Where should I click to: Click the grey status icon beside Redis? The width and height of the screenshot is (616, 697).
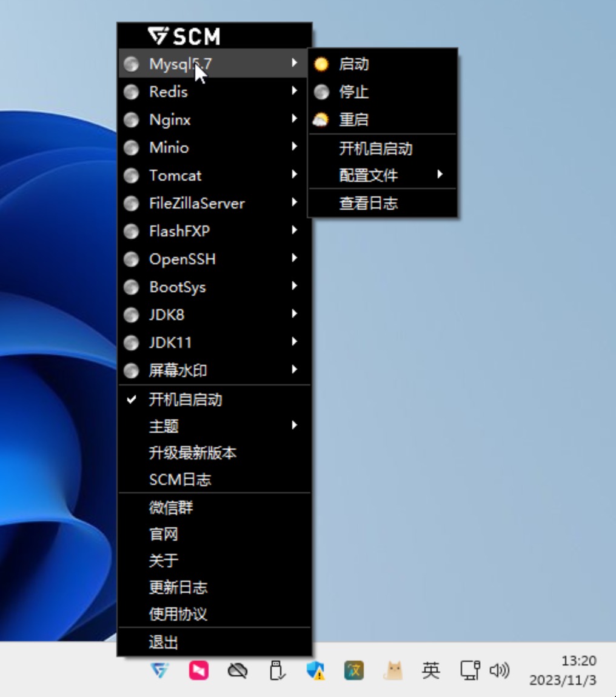coord(131,92)
